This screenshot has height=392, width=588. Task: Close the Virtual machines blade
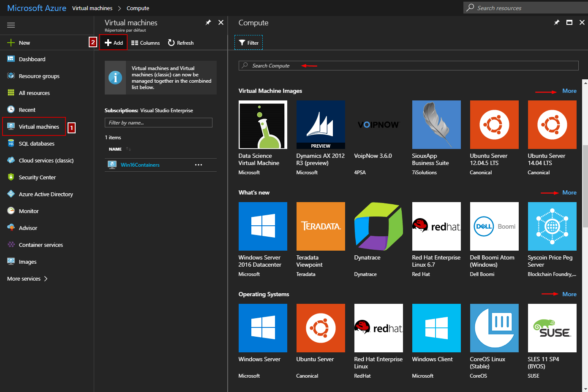tap(221, 22)
